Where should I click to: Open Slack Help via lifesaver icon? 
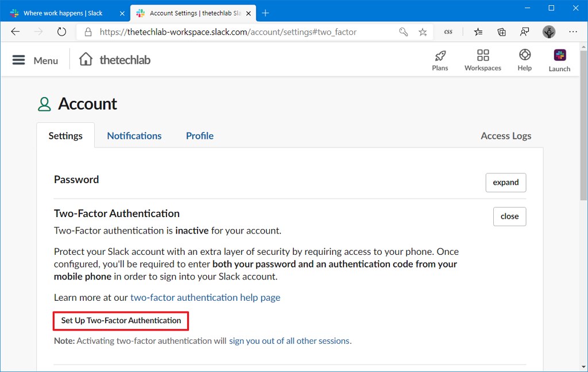(x=524, y=59)
